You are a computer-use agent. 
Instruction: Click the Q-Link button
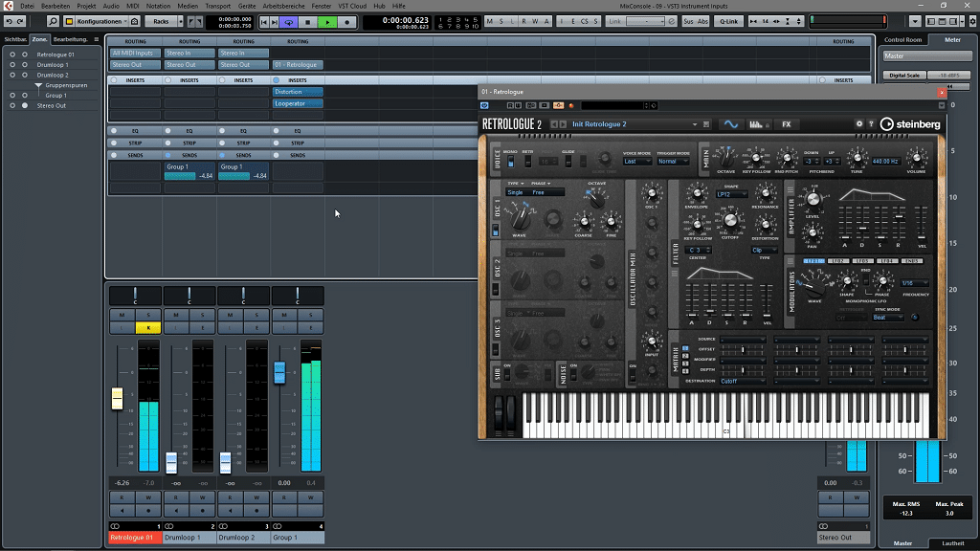coord(728,21)
